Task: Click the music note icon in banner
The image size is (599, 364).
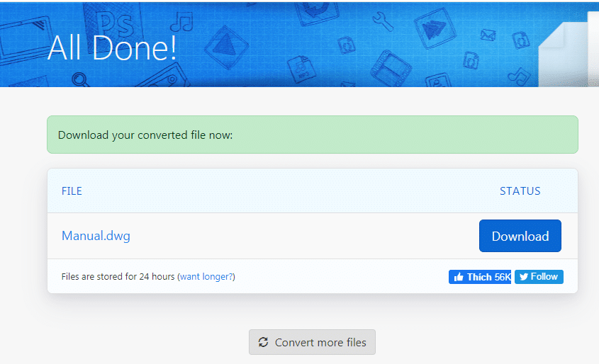Action: pos(182,21)
